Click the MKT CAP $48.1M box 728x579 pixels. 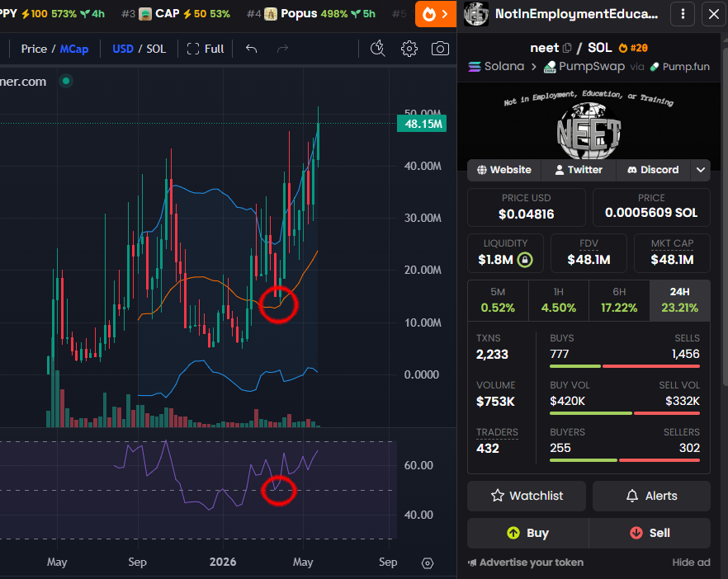(672, 253)
